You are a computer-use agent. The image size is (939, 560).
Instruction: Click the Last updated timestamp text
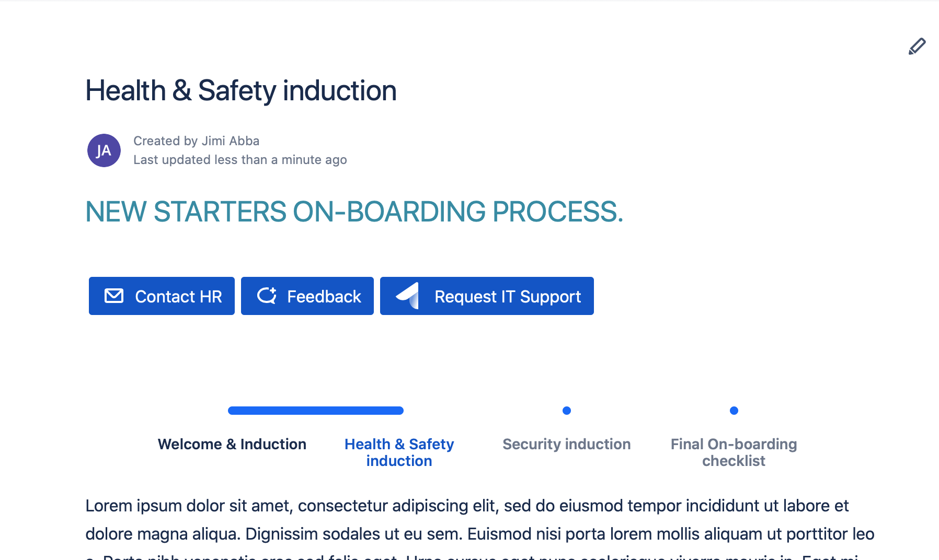click(240, 160)
